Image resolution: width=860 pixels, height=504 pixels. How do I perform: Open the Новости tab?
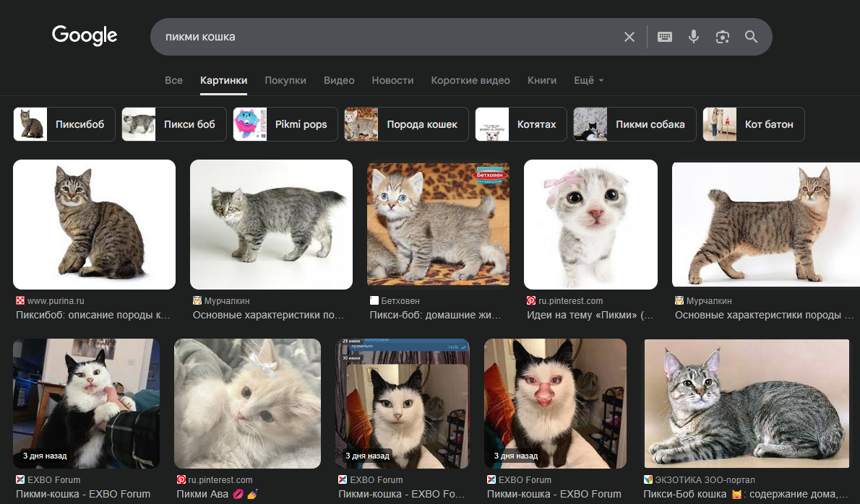392,80
